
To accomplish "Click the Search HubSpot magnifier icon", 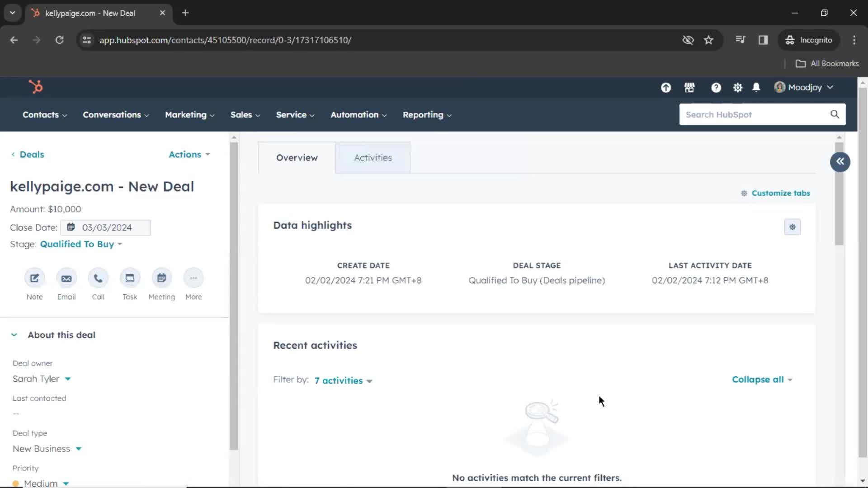I will [835, 114].
